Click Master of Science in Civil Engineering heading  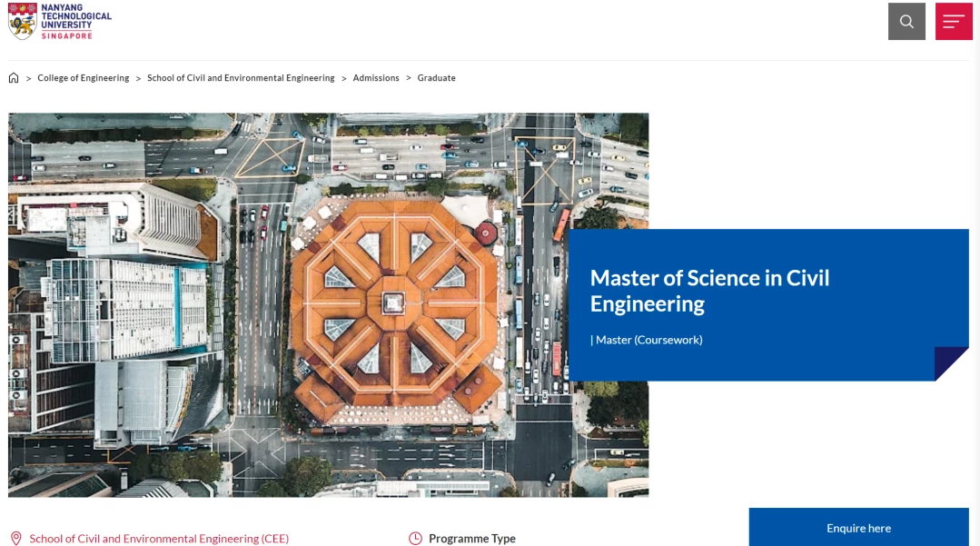click(709, 290)
